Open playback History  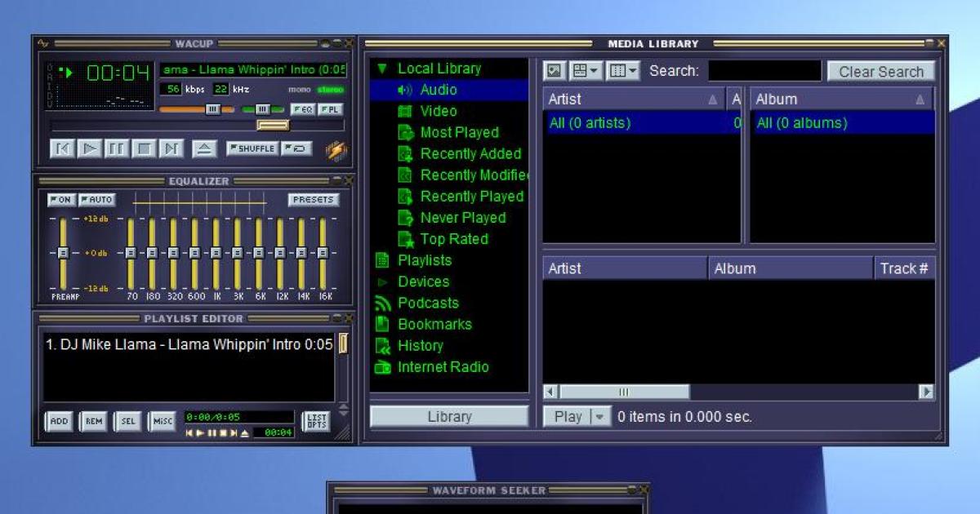click(420, 345)
